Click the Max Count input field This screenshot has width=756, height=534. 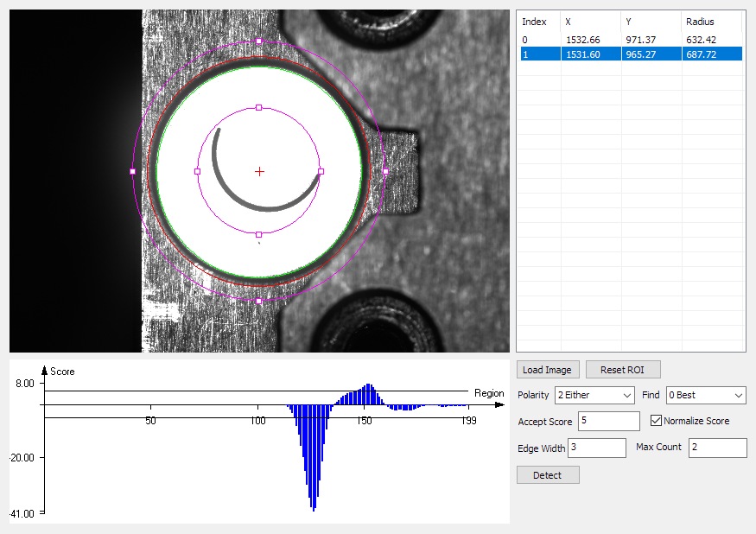click(x=717, y=448)
